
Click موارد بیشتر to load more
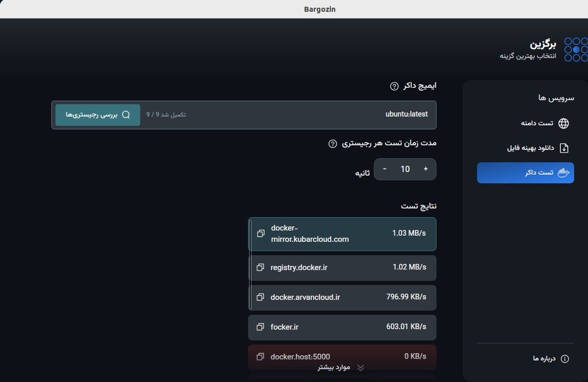click(334, 368)
